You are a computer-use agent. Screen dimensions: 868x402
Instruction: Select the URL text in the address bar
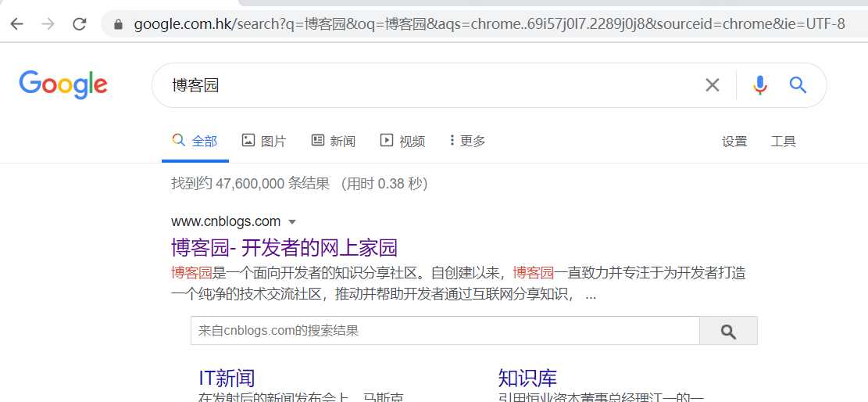coord(489,23)
